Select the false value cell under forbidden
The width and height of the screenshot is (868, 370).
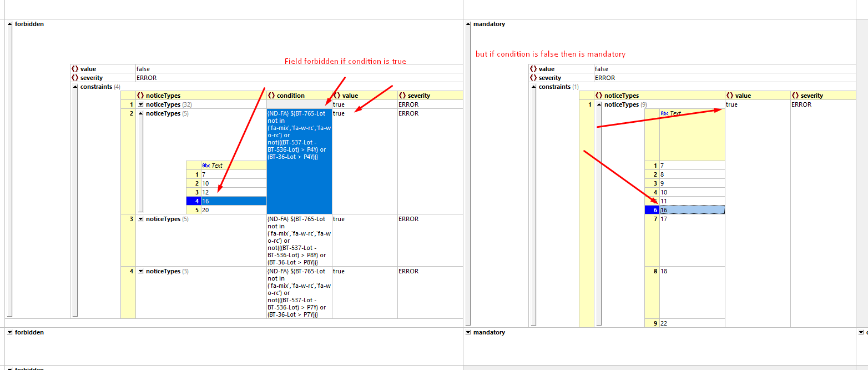tap(299, 69)
